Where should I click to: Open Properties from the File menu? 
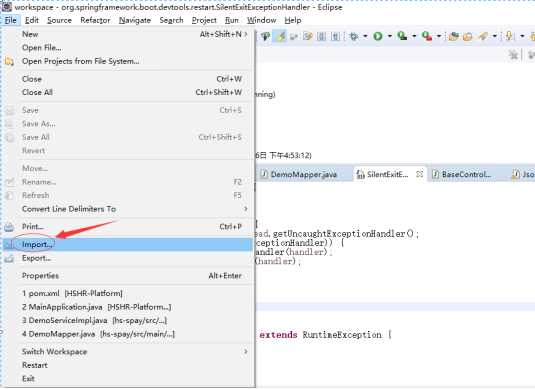(128, 276)
